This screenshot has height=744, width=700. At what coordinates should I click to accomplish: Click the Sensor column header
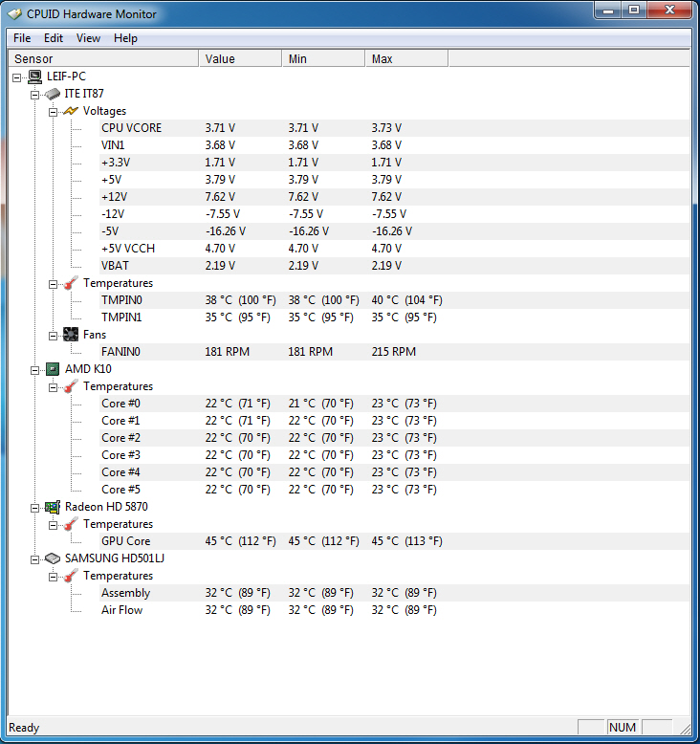(103, 59)
